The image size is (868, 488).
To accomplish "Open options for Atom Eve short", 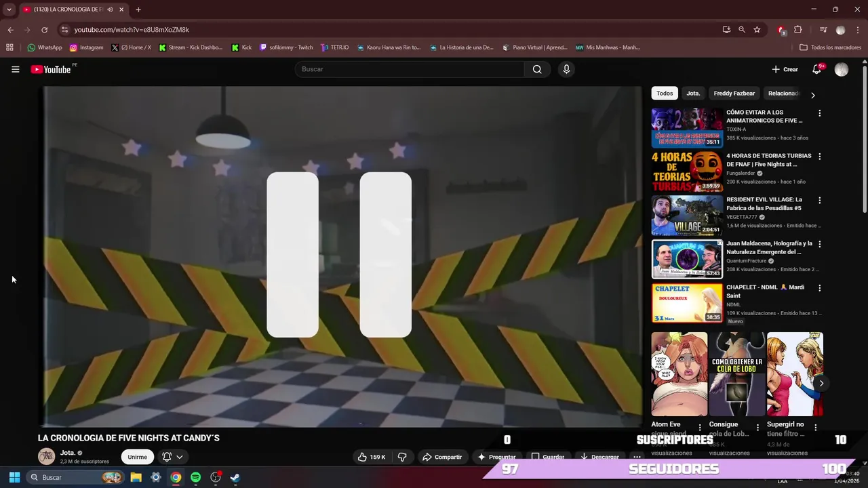I will click(700, 428).
